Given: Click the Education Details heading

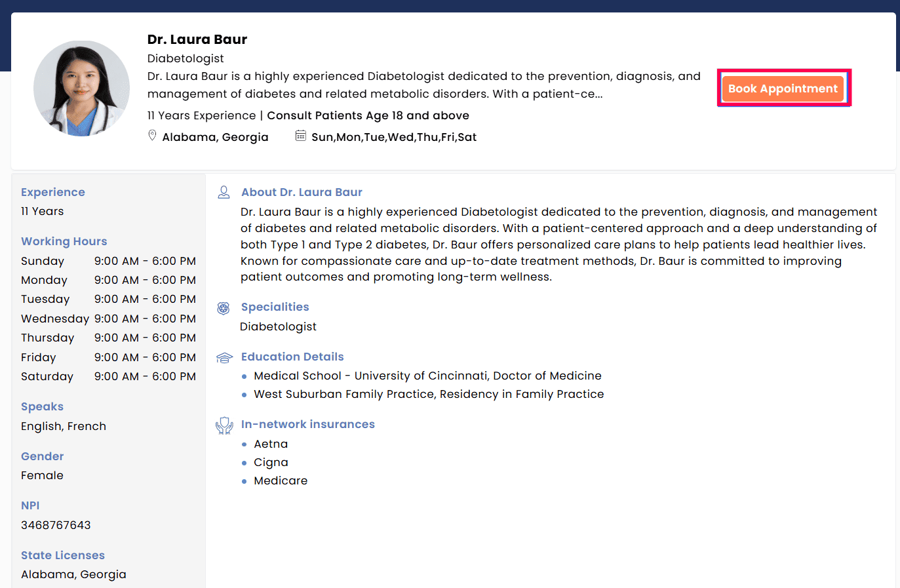Looking at the screenshot, I should point(292,357).
